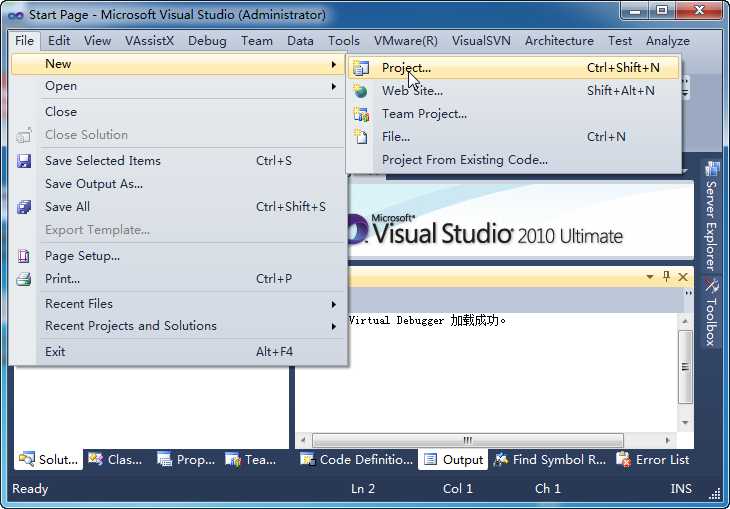This screenshot has width=730, height=509.
Task: Switch to the Solution Explorer tab
Action: [49, 460]
